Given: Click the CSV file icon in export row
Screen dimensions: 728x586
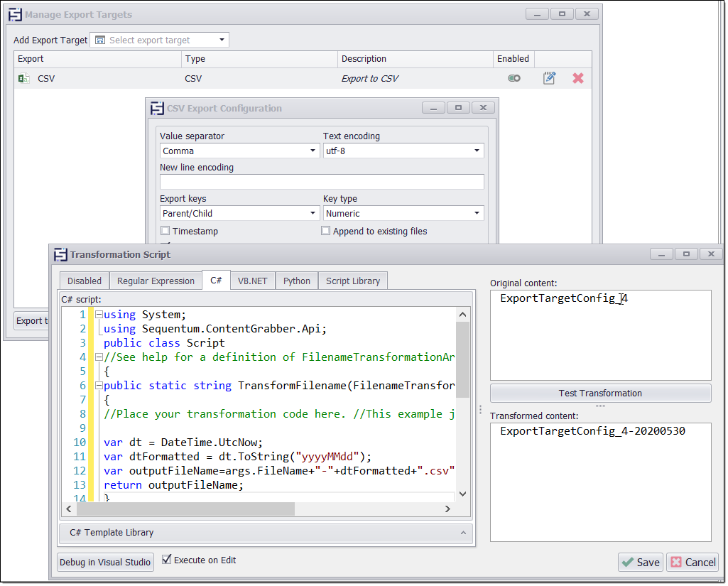Looking at the screenshot, I should click(x=24, y=79).
